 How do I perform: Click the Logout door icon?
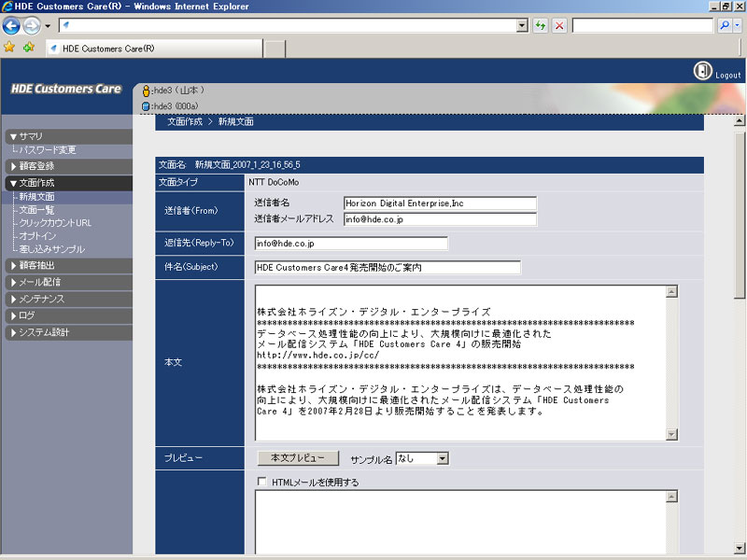(x=702, y=71)
